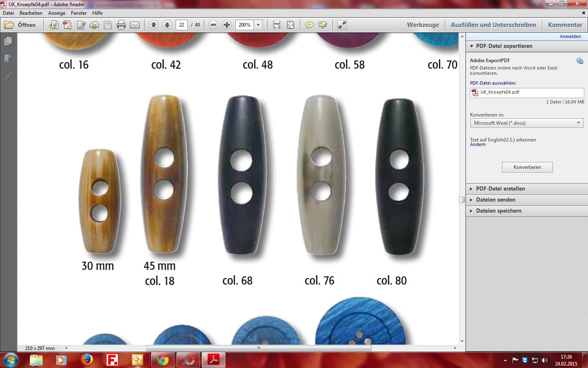Show hidden tray icons arrow

coord(505,360)
